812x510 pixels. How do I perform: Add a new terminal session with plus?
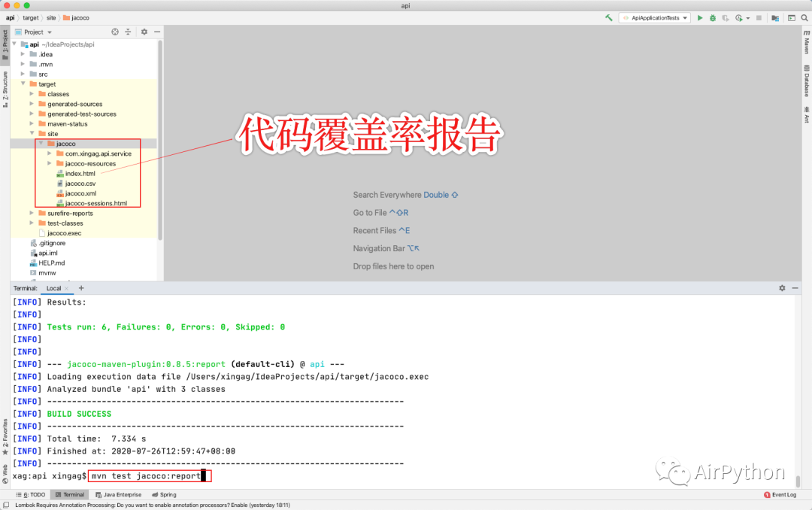coord(80,287)
